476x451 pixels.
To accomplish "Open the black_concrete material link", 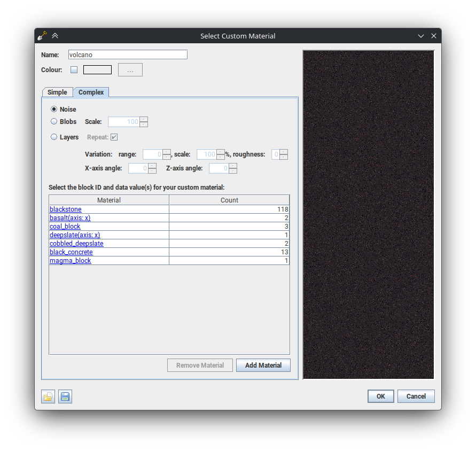I will 71,252.
